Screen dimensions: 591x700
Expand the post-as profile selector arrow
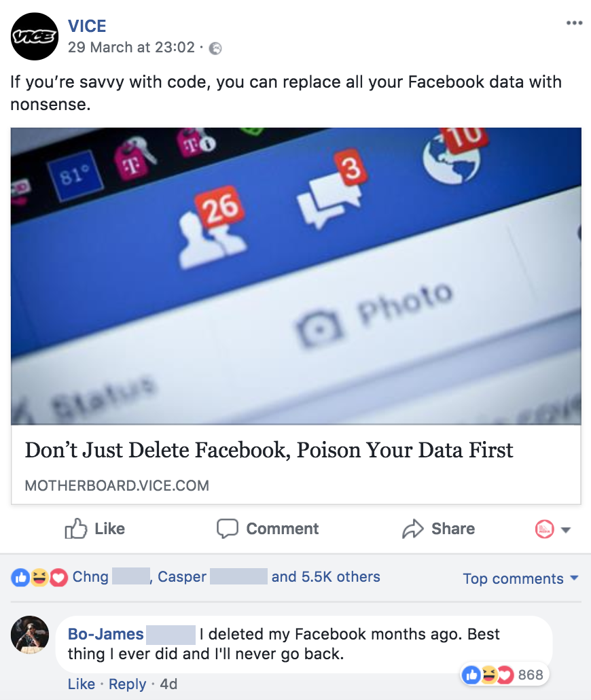[x=566, y=529]
